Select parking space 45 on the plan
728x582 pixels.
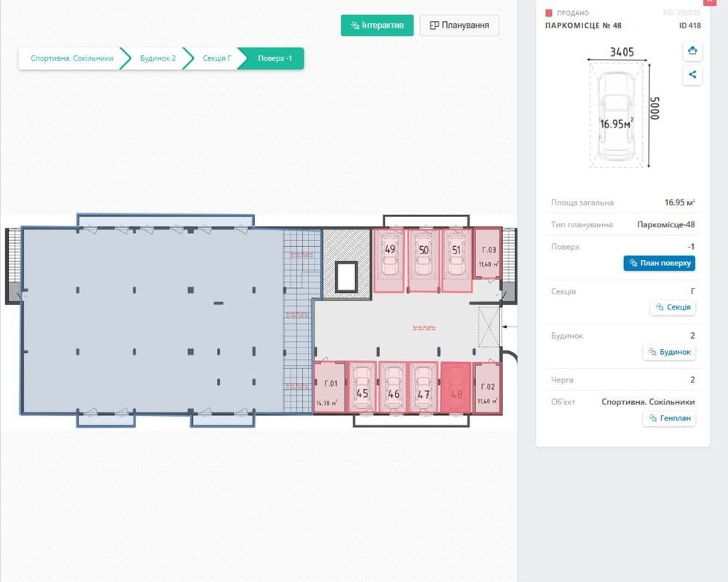(x=362, y=388)
